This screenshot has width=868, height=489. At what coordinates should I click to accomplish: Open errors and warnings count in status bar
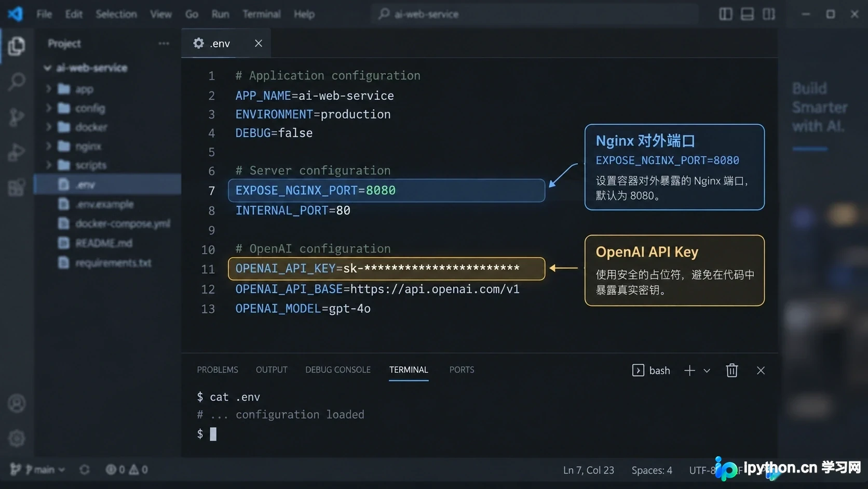pos(127,470)
